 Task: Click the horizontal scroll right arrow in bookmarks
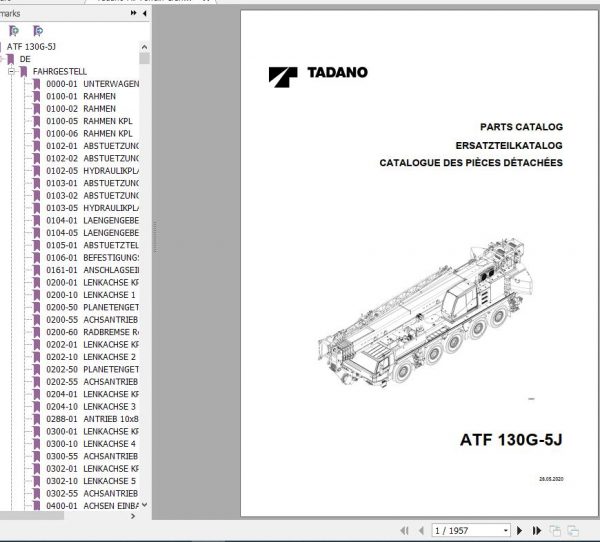[x=133, y=516]
